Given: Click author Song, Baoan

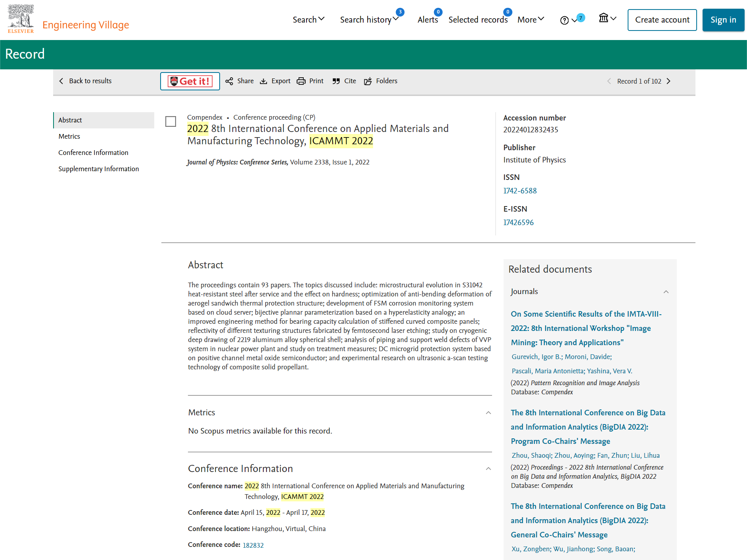Looking at the screenshot, I should (615, 549).
